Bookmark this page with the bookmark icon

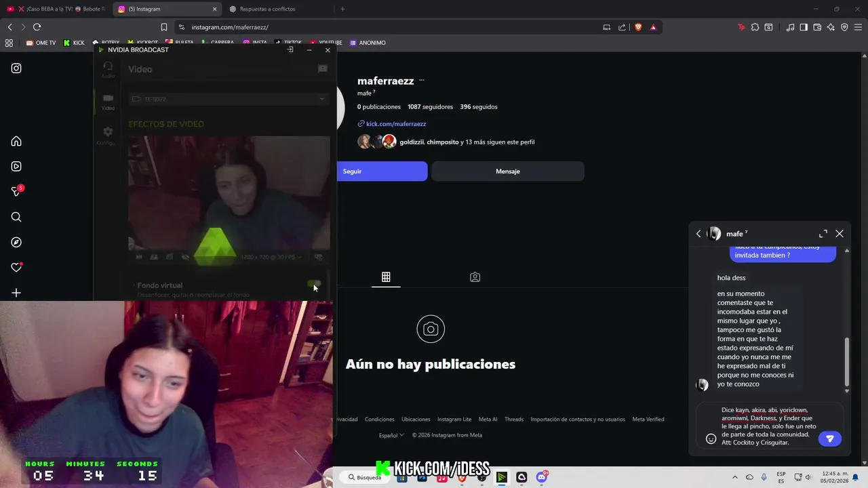(x=163, y=27)
